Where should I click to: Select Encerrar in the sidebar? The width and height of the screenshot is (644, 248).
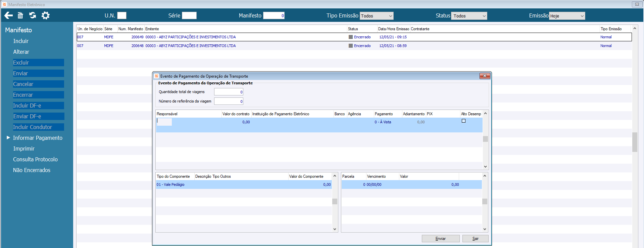[38, 95]
